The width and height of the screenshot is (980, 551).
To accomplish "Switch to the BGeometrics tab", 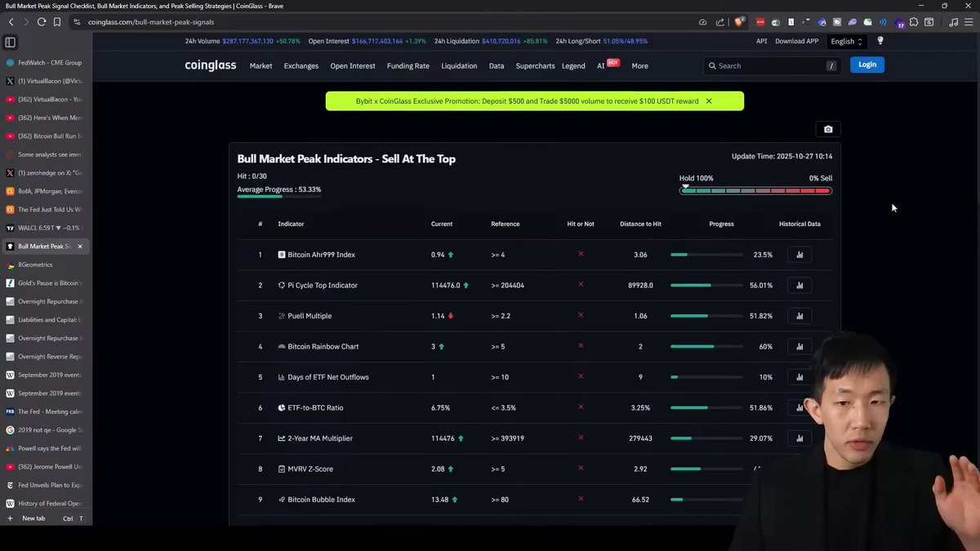I will click(47, 264).
